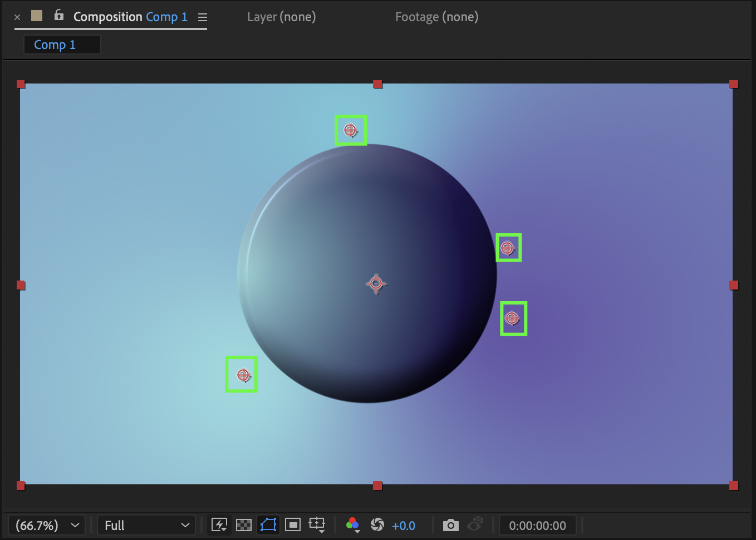Toggle the viewer lock icon
Image resolution: width=756 pixels, height=540 pixels.
59,16
